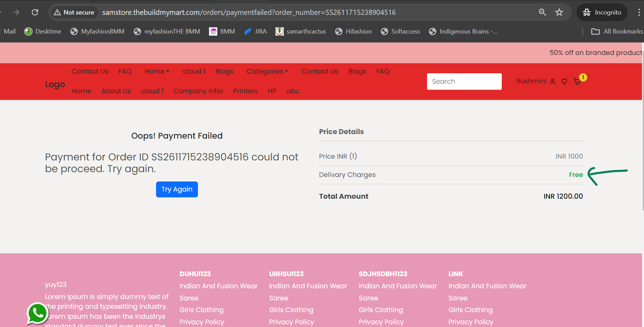This screenshot has height=327, width=644.
Task: Open the myfashionTHE BMM bookmark
Action: click(167, 31)
